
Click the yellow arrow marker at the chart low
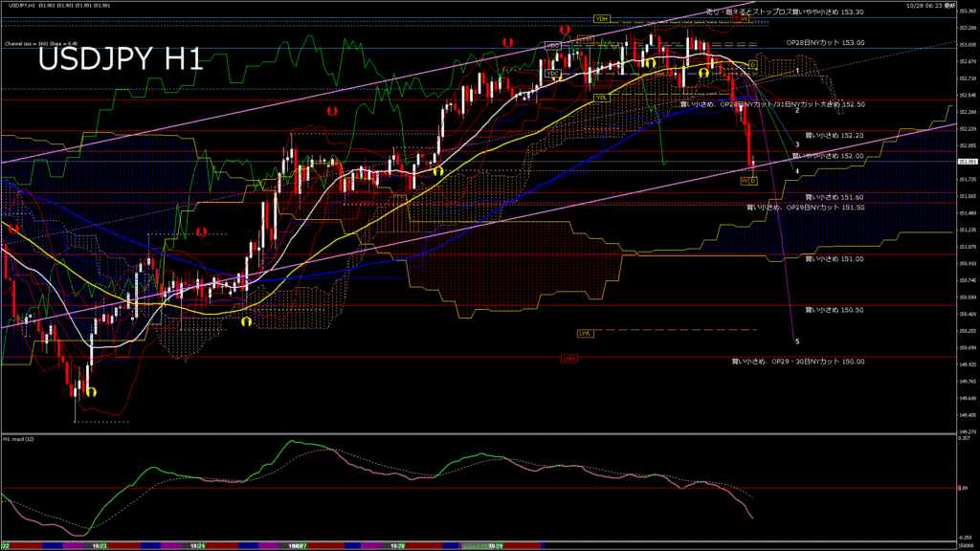tap(91, 391)
